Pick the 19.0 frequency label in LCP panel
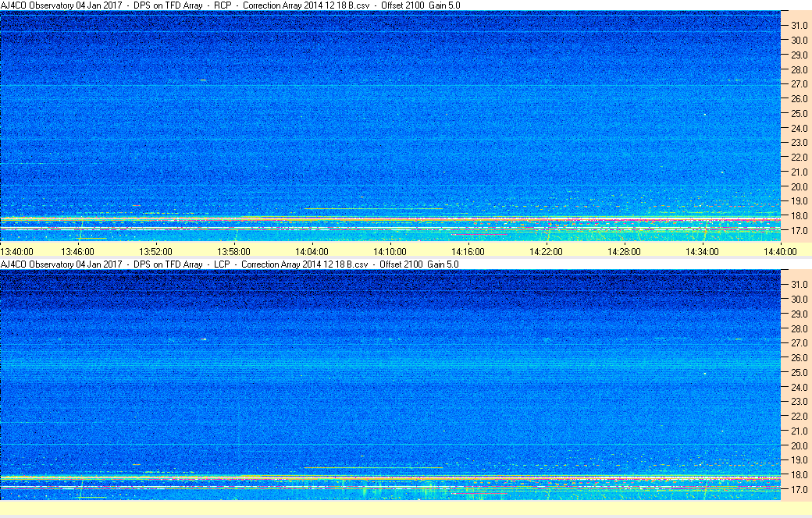The height and width of the screenshot is (518, 812). point(799,460)
